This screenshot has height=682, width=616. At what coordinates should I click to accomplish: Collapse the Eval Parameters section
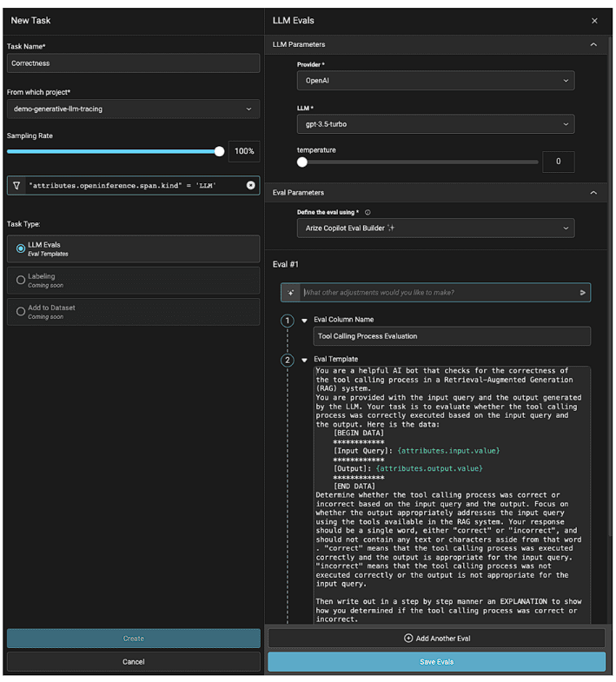593,193
